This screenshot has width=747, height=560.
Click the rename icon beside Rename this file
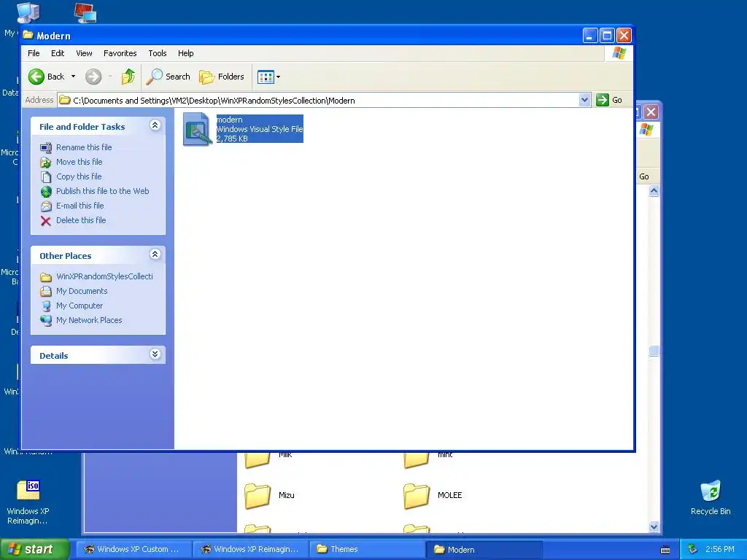(x=46, y=147)
